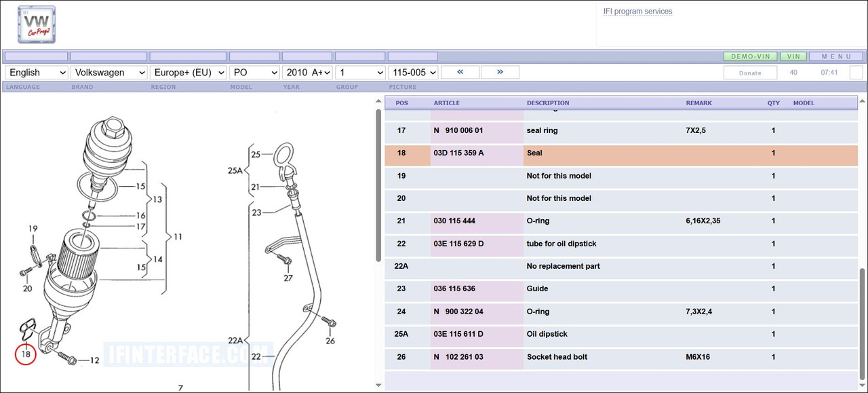Click callout 16 in the diagram

click(140, 215)
